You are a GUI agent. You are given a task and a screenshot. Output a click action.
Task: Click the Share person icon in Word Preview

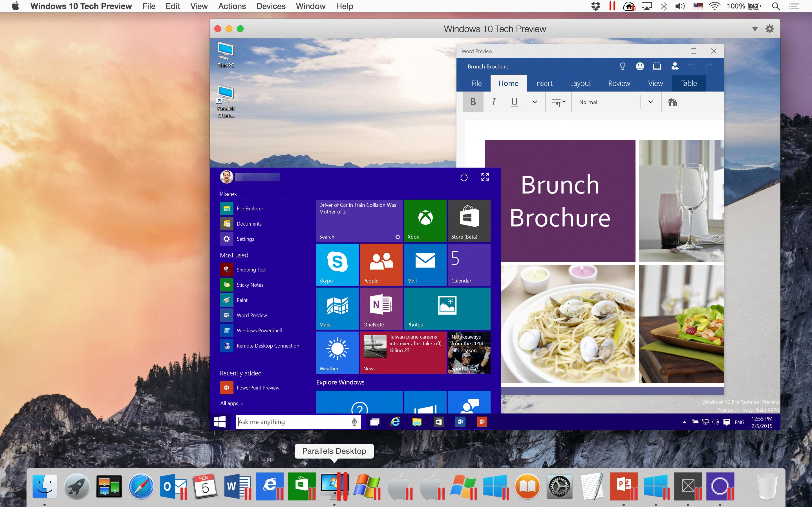[675, 66]
